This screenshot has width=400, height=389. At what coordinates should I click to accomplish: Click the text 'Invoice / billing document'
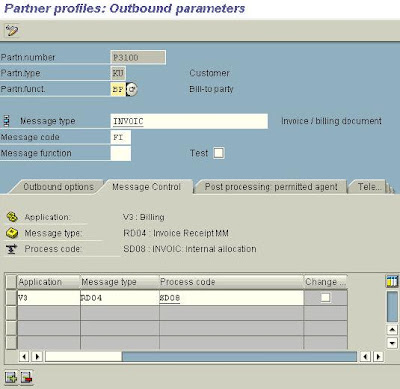pyautogui.click(x=331, y=121)
